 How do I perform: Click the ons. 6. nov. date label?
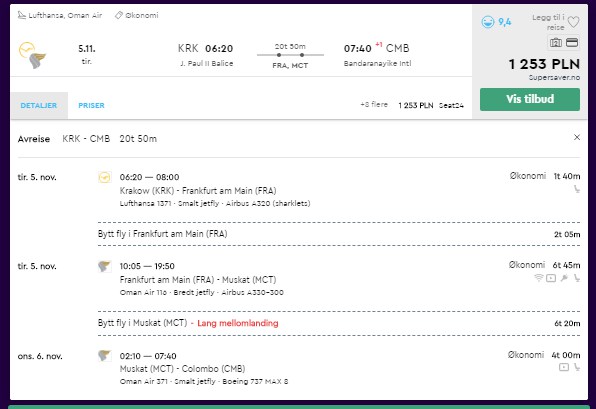coord(40,356)
